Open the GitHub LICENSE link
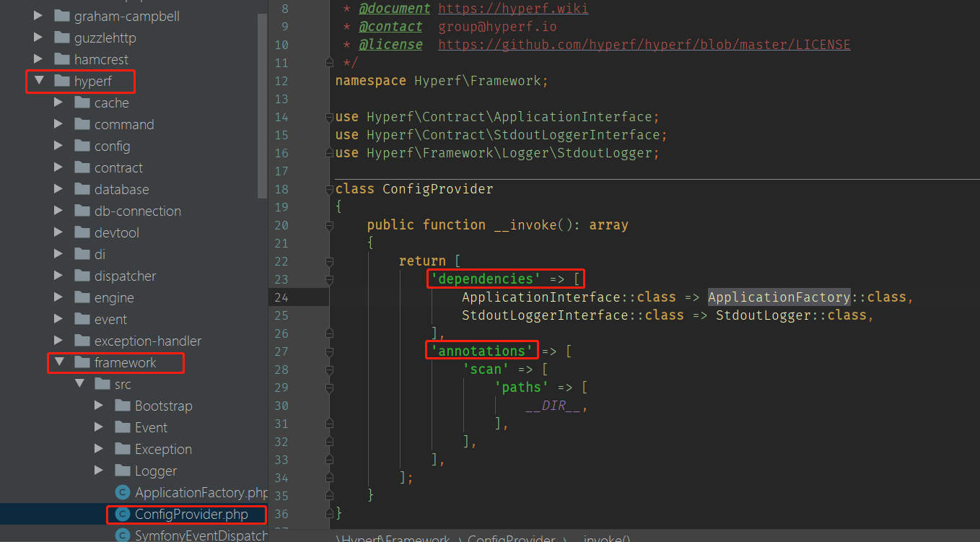The image size is (980, 542). pos(644,45)
